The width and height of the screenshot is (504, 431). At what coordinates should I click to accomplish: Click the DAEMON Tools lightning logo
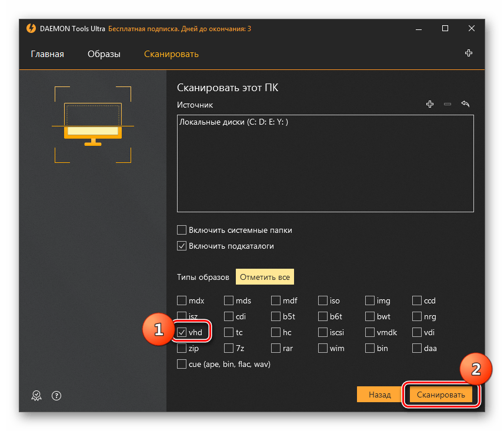click(31, 28)
